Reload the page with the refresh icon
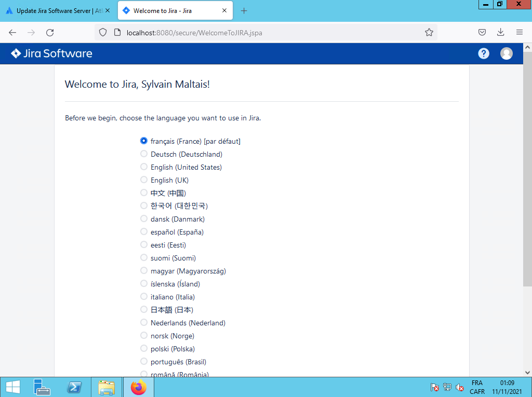532x397 pixels. pyautogui.click(x=50, y=32)
